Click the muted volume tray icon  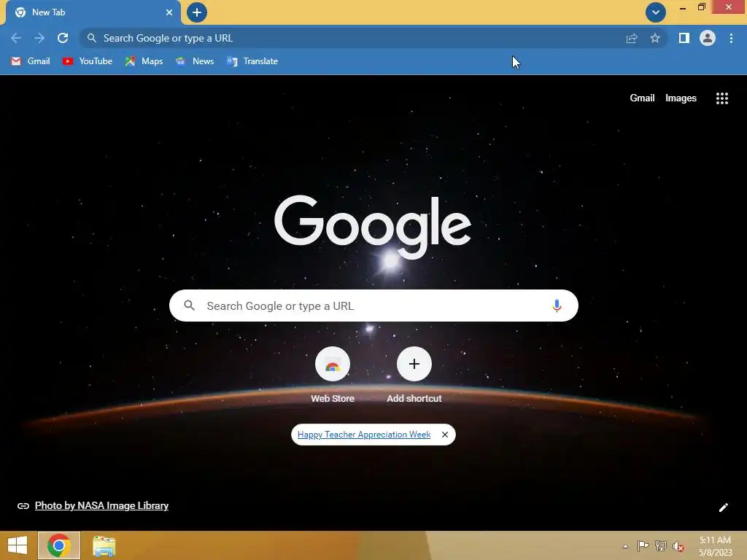coord(678,546)
